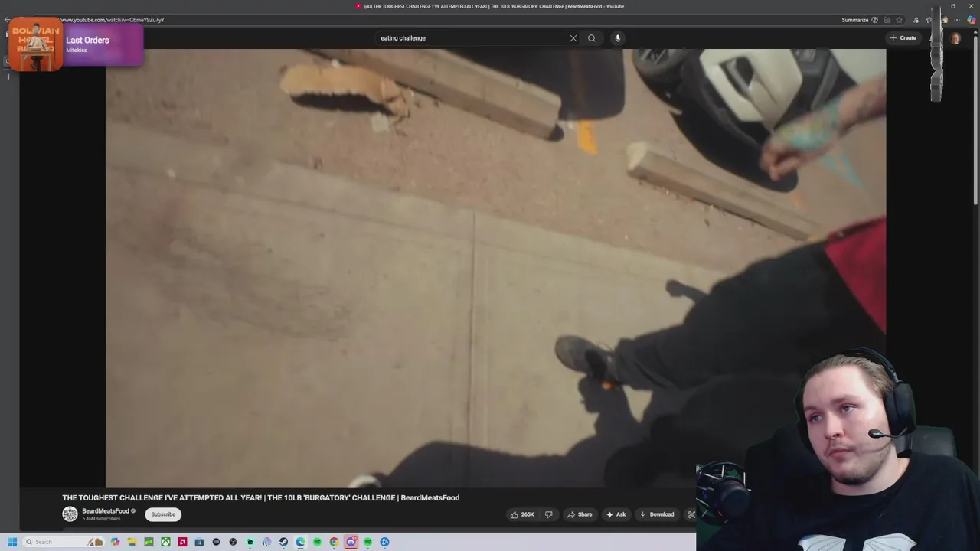Click the video player to pause
980x551 pixels.
tap(495, 268)
